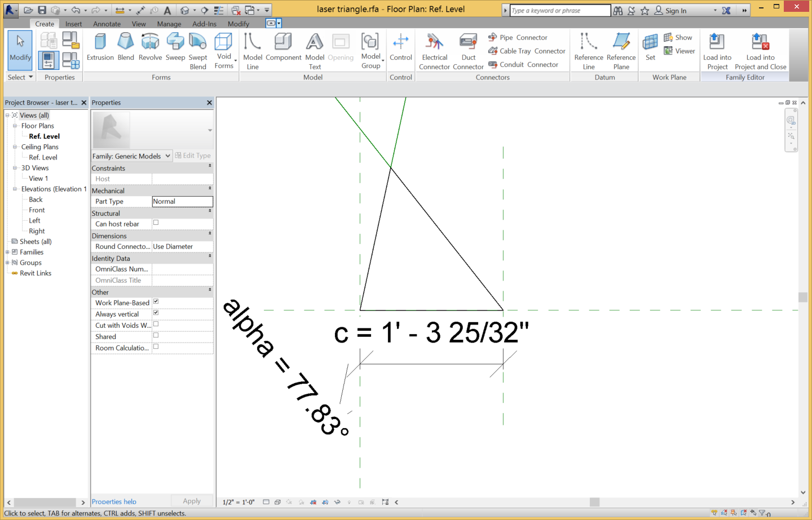Enable the Shared checkbox
Viewport: 812px width, 520px height.
click(156, 335)
